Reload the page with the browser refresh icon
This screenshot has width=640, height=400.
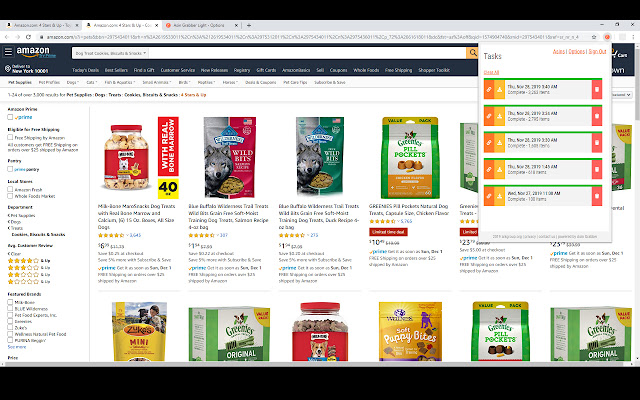point(28,37)
